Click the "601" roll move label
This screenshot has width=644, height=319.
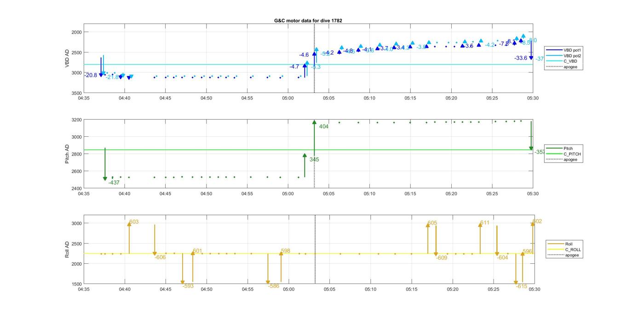[197, 251]
